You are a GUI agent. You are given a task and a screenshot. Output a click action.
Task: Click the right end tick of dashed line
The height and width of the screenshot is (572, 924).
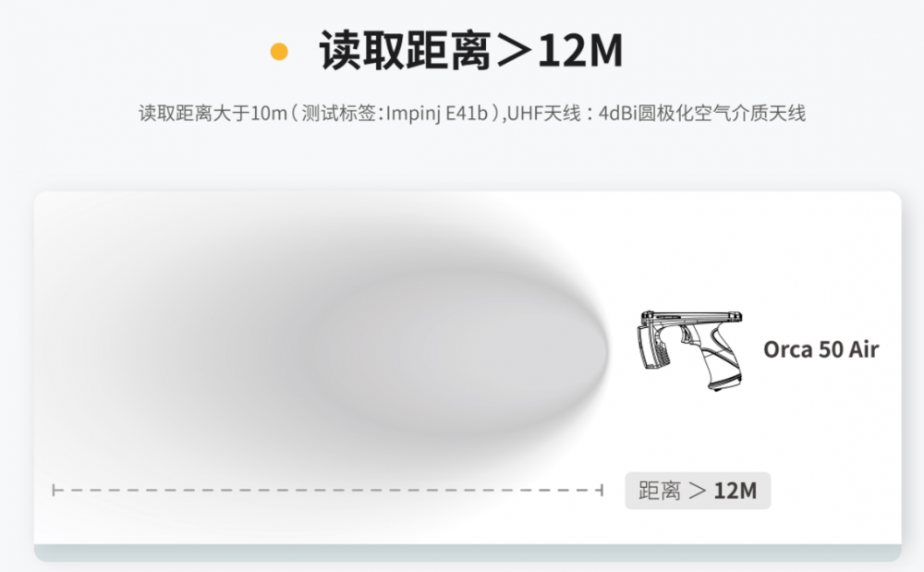click(x=602, y=490)
